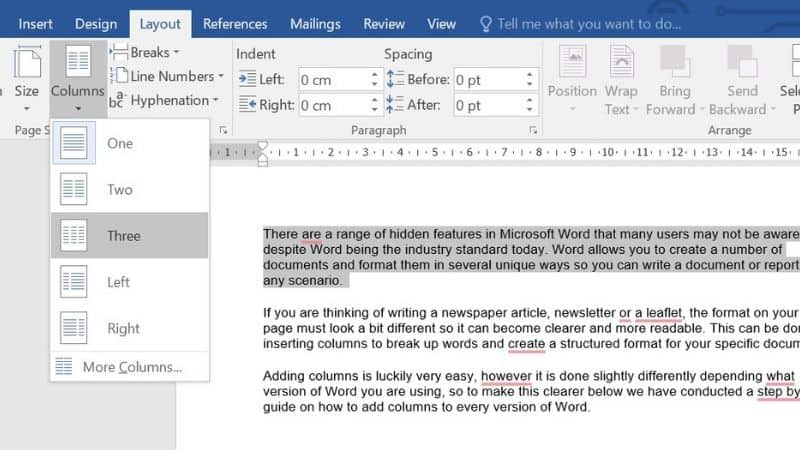Click the Spacing Before value field
Viewport: 800px width, 450px height.
click(488, 79)
